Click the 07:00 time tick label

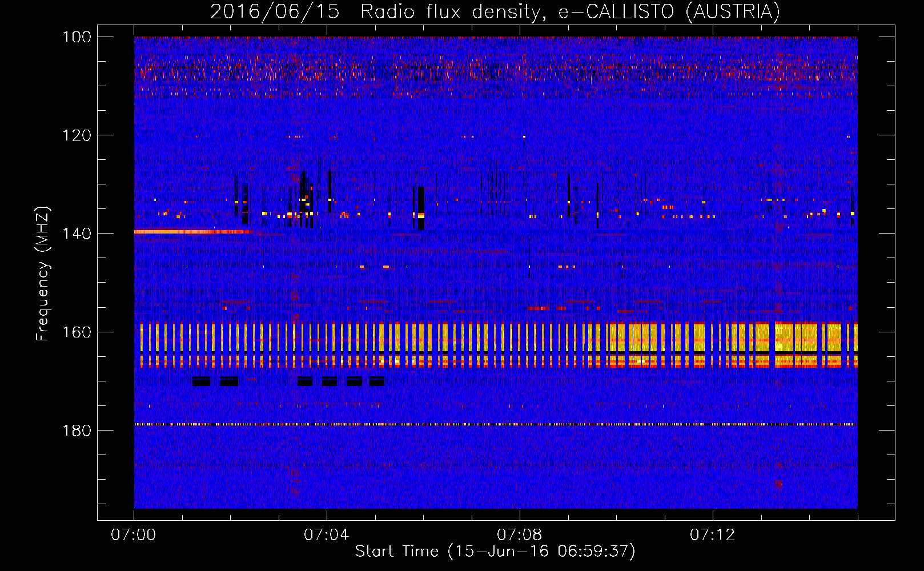[134, 535]
